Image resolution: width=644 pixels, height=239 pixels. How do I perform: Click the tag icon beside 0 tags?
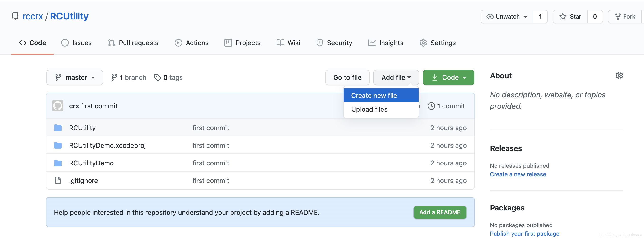(158, 78)
